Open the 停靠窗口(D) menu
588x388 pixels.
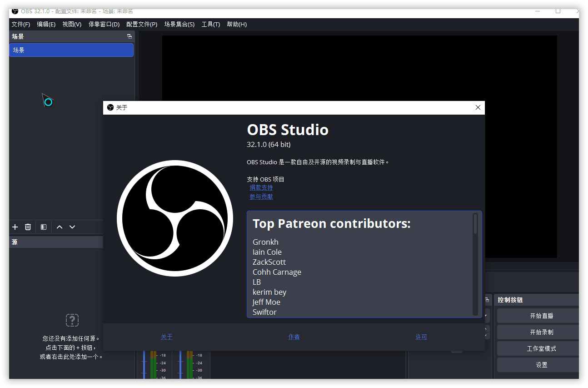[104, 25]
